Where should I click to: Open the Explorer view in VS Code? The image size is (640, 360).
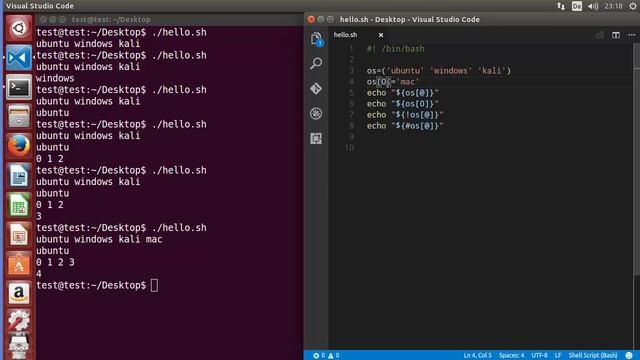point(316,39)
